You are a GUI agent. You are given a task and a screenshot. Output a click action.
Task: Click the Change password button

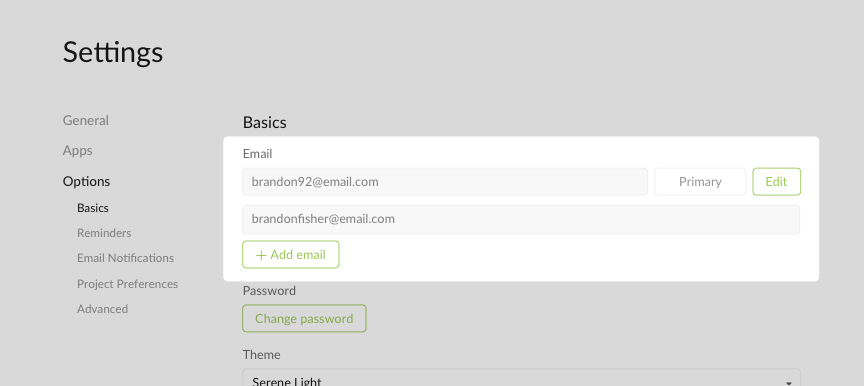point(304,318)
